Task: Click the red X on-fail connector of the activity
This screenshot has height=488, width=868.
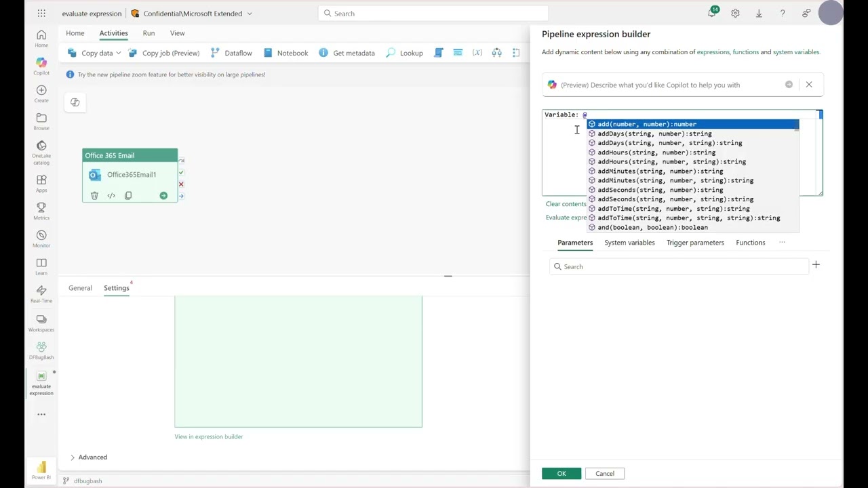Action: click(181, 184)
